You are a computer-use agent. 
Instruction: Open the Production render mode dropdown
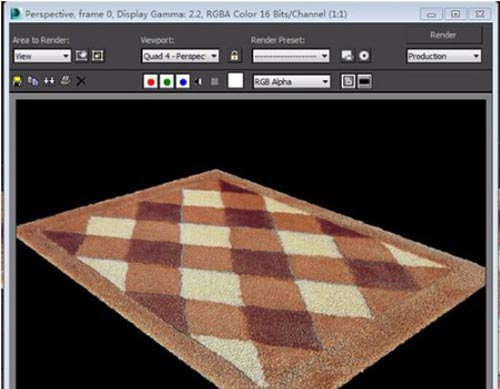(x=444, y=56)
